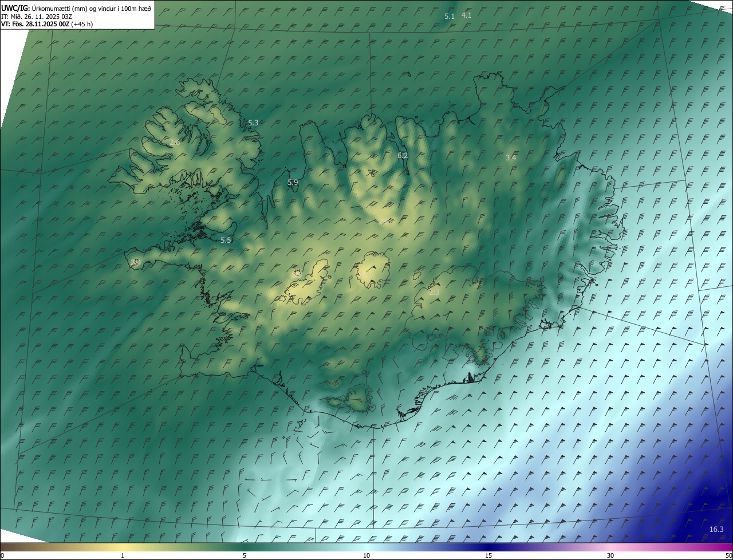
Task: Click the 3.4 value in the northeast
Action: coord(511,157)
